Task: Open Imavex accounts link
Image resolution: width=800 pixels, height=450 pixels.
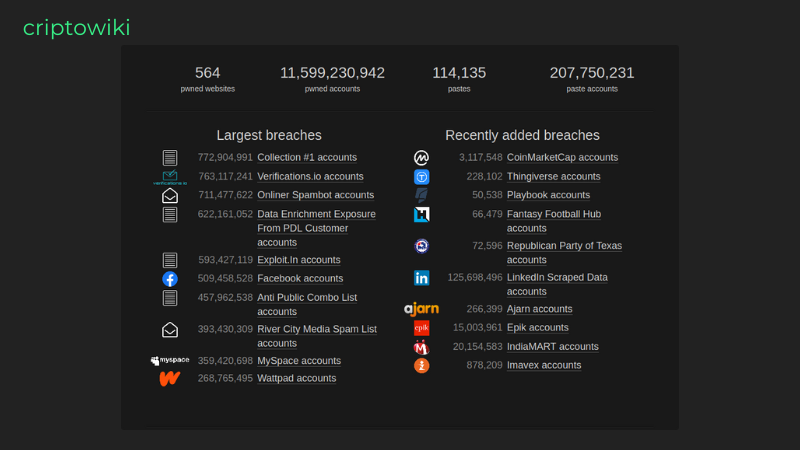Action: pyautogui.click(x=543, y=365)
